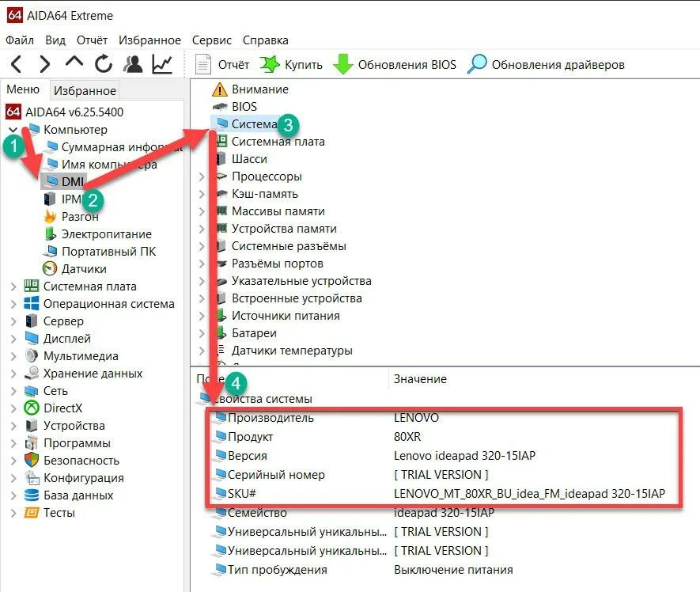Viewport: 700px width, 592px height.
Task: Click the gauge icon beside Датчики
Action: click(x=50, y=268)
